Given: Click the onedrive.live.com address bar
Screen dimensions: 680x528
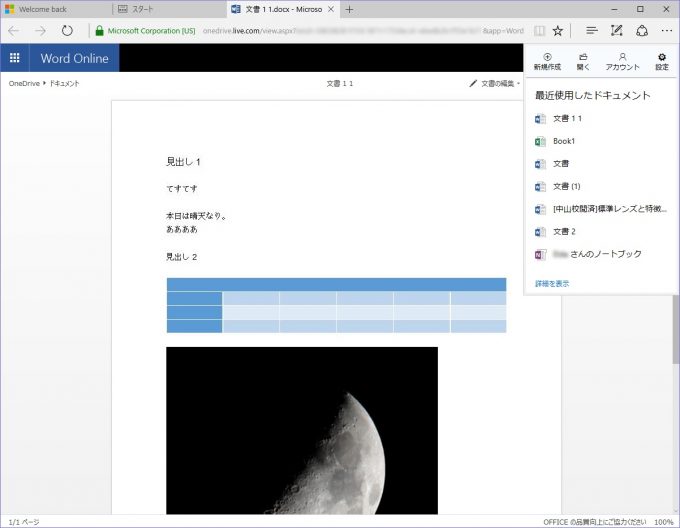Looking at the screenshot, I should (363, 31).
